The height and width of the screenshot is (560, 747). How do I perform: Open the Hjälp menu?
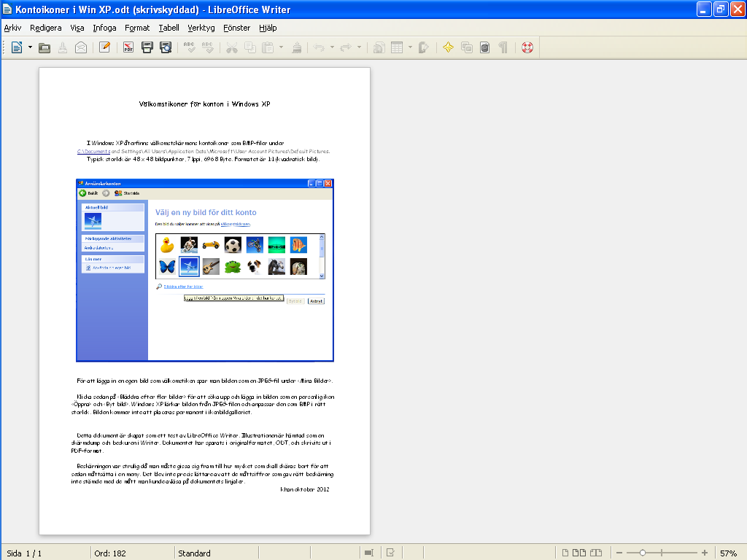point(268,28)
